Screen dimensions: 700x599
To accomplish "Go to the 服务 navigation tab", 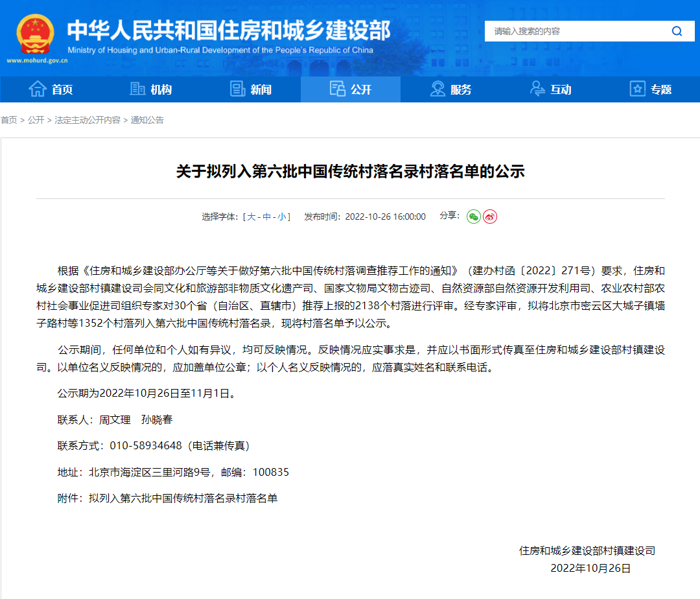I will pos(450,89).
